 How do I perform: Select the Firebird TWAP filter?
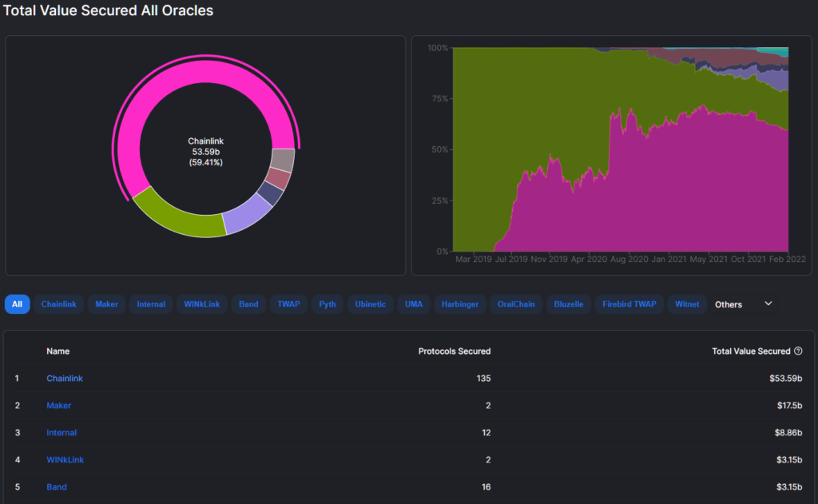click(x=629, y=304)
